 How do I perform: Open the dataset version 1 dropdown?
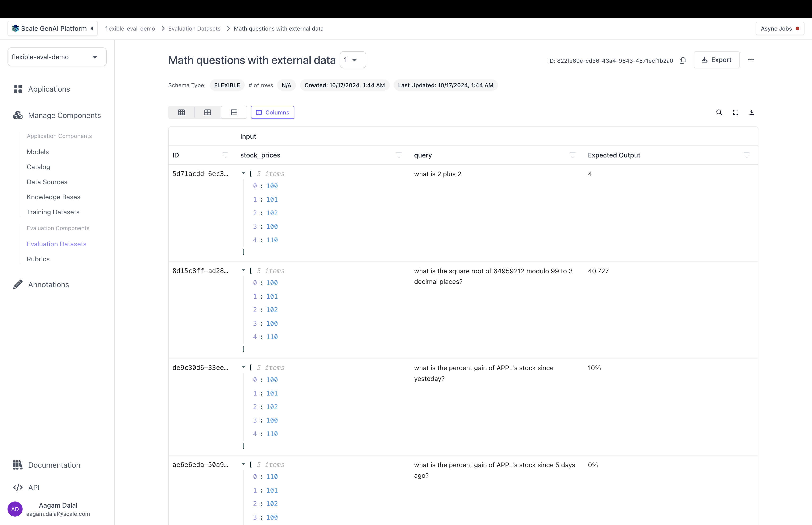click(x=353, y=60)
